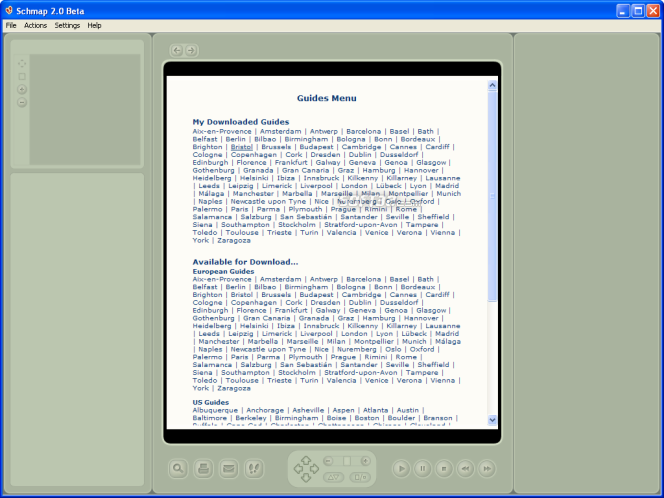Click the 'US Guides' subheading

(x=210, y=402)
